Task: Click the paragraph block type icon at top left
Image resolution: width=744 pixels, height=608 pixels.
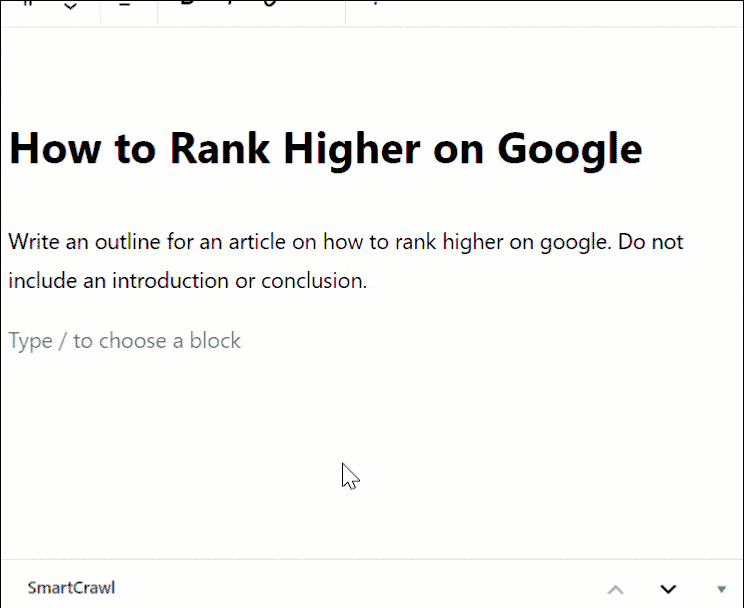Action: tap(28, 3)
